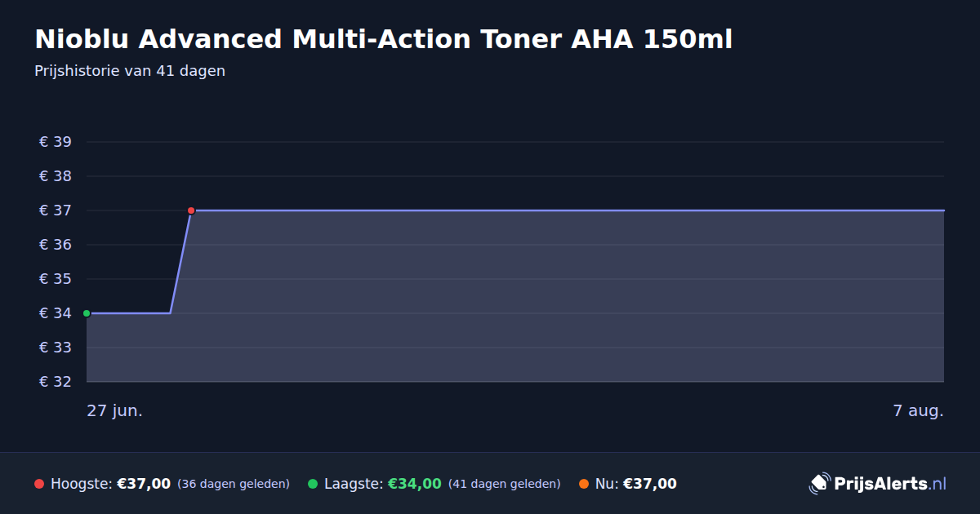The width and height of the screenshot is (980, 514).
Task: Click the 41 dagen geleden note
Action: tap(505, 484)
